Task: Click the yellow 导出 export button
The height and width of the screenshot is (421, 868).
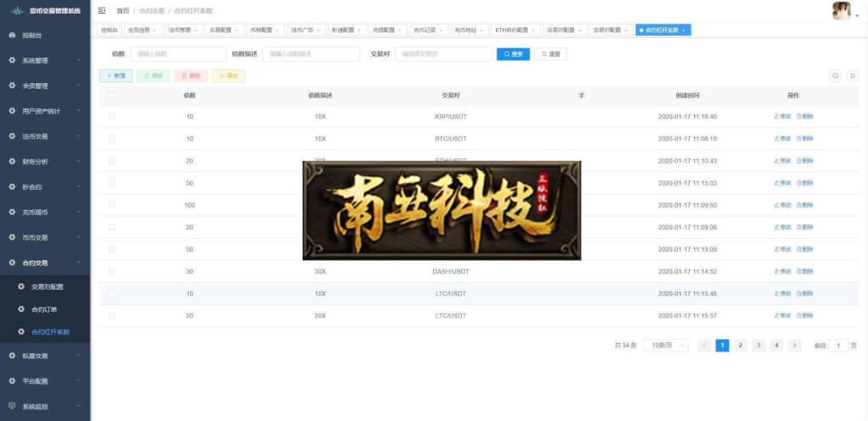Action: click(x=228, y=75)
